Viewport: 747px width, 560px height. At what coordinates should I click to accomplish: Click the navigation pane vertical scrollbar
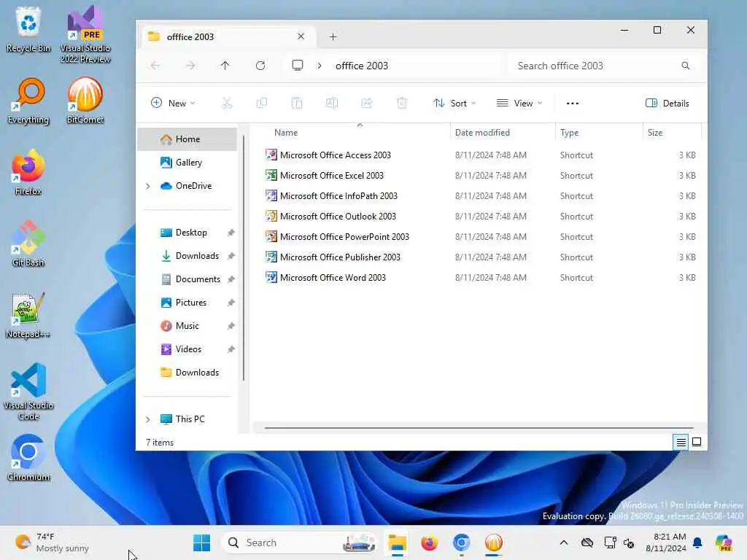(244, 257)
